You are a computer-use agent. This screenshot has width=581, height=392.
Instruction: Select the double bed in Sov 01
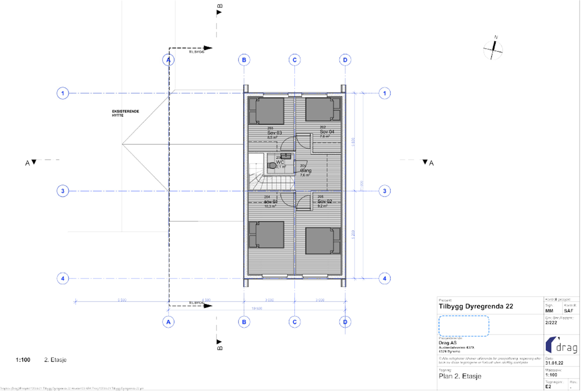click(x=266, y=235)
